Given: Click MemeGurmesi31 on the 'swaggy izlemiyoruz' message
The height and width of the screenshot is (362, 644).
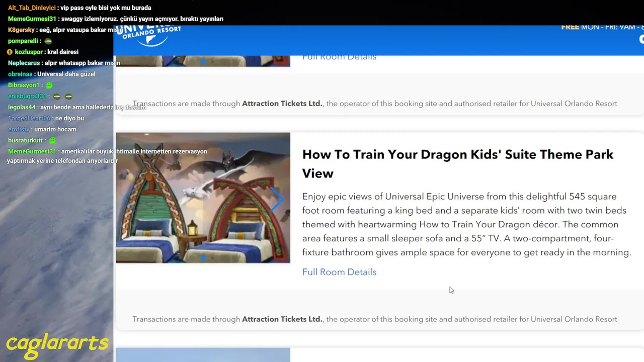Looking at the screenshot, I should tap(32, 19).
